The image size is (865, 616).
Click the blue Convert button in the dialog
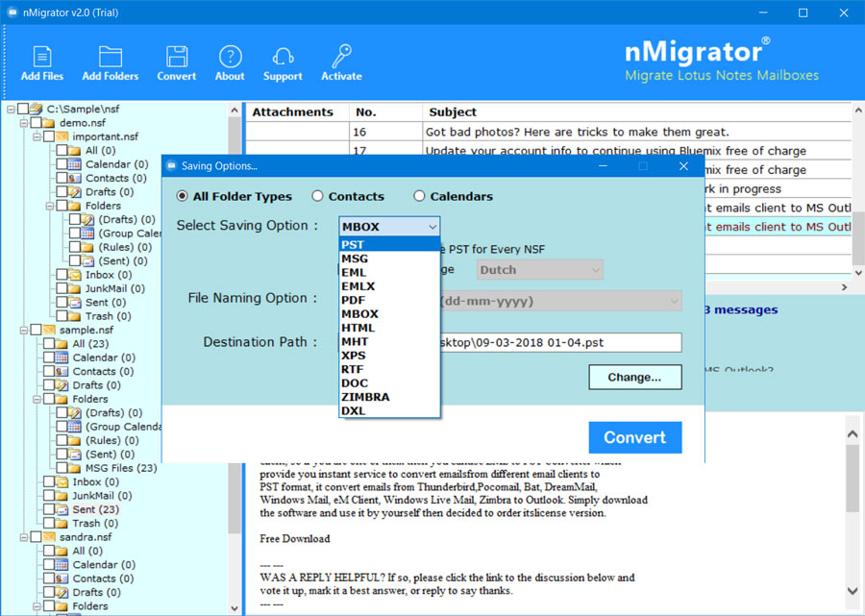[x=635, y=437]
